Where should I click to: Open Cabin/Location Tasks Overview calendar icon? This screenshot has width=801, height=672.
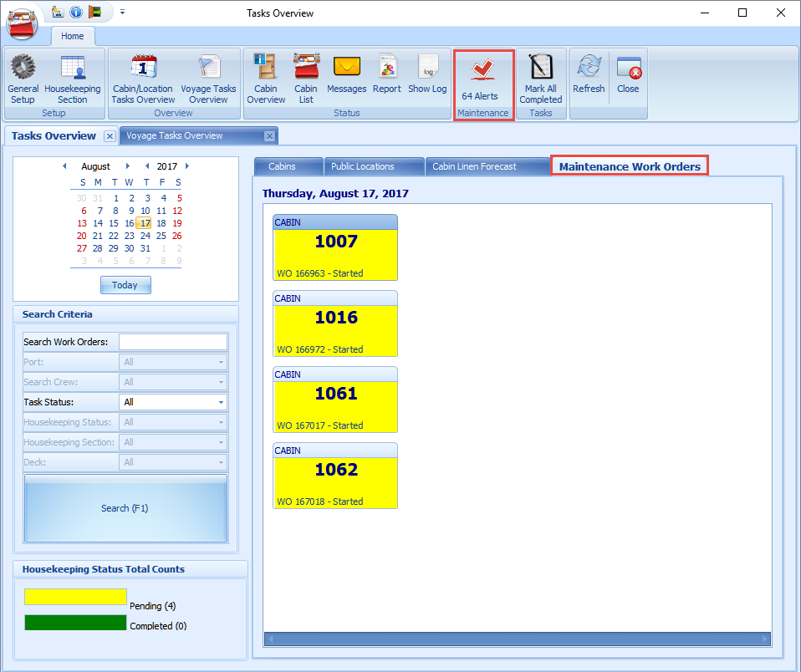[142, 75]
